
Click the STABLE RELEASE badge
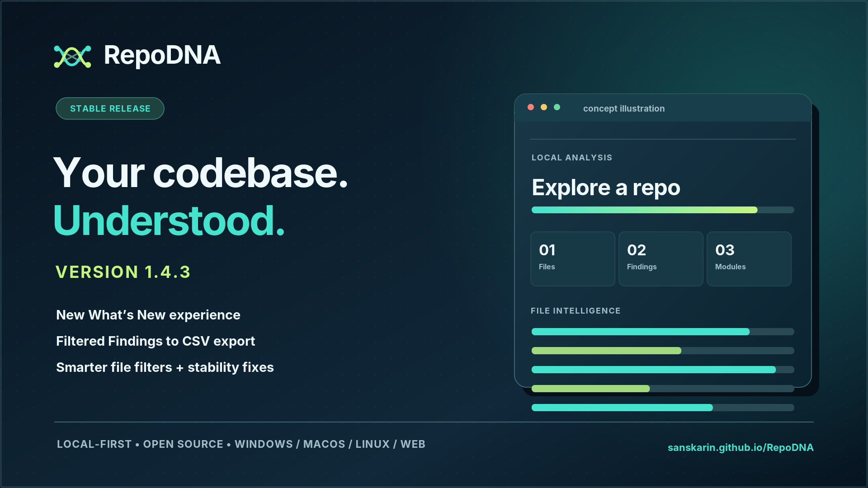tap(110, 108)
